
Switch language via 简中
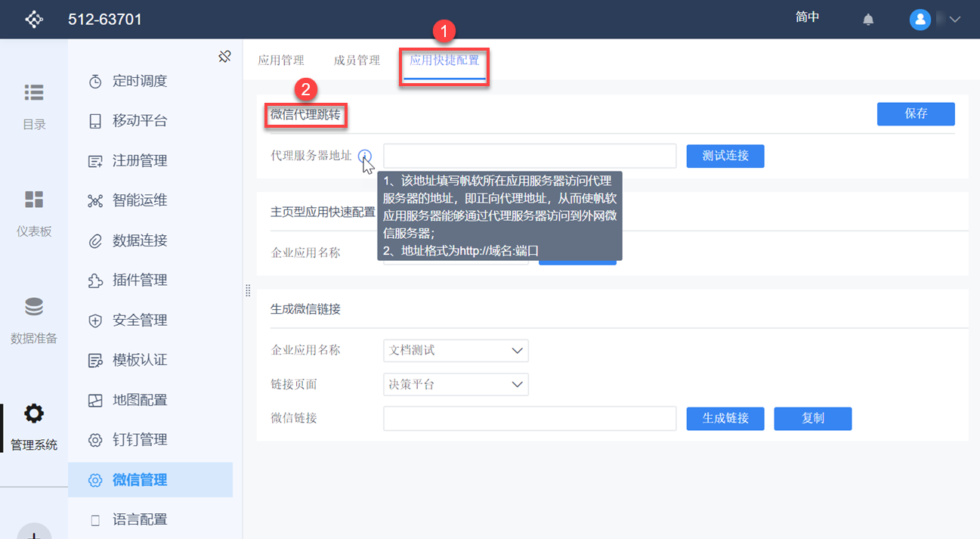[x=807, y=17]
